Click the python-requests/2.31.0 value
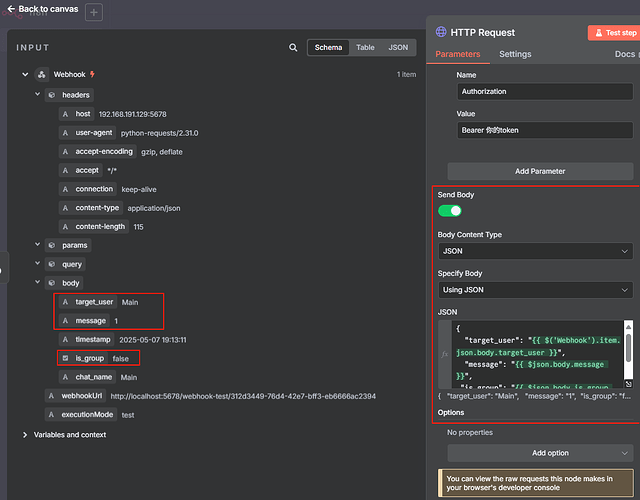Screen dimensions: 640x500 160,133
